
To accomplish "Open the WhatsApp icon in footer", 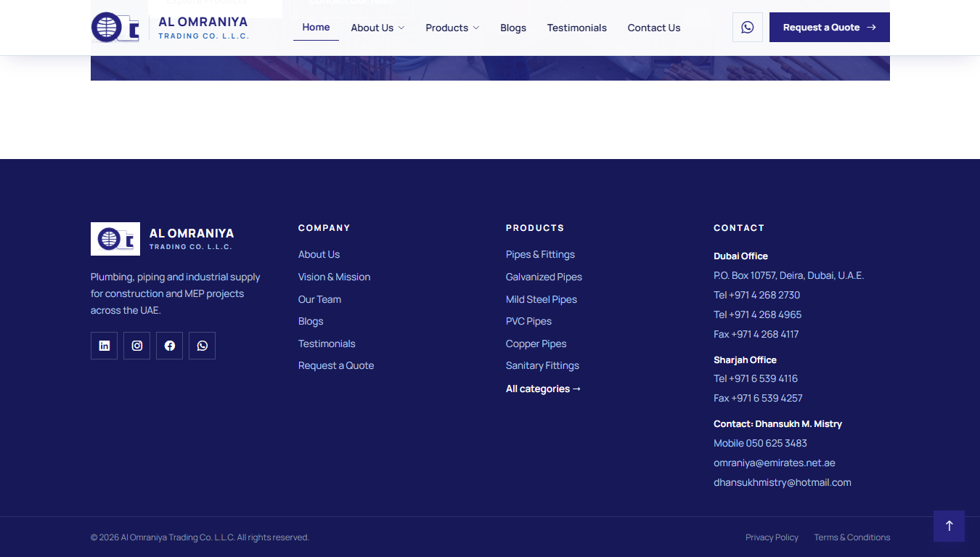I will [202, 346].
